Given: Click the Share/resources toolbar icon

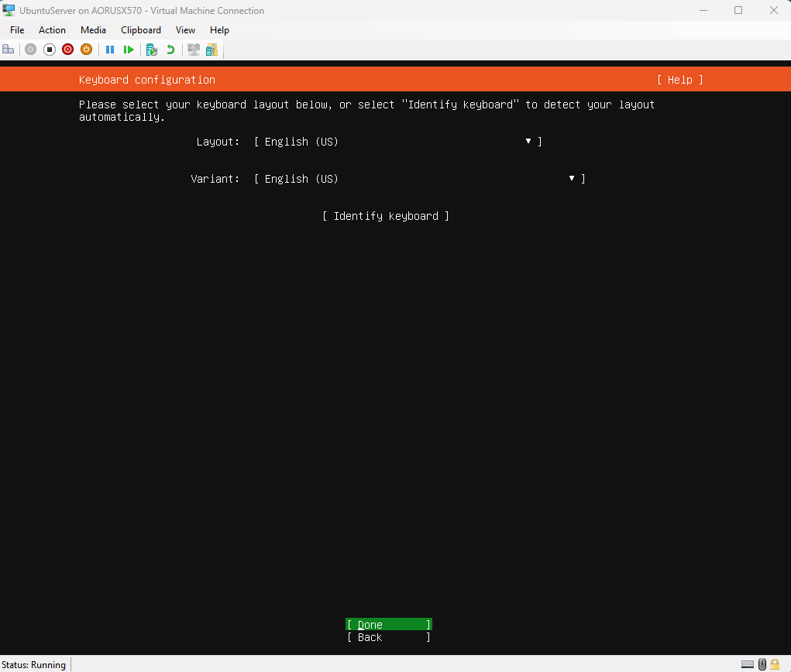Looking at the screenshot, I should coord(212,50).
